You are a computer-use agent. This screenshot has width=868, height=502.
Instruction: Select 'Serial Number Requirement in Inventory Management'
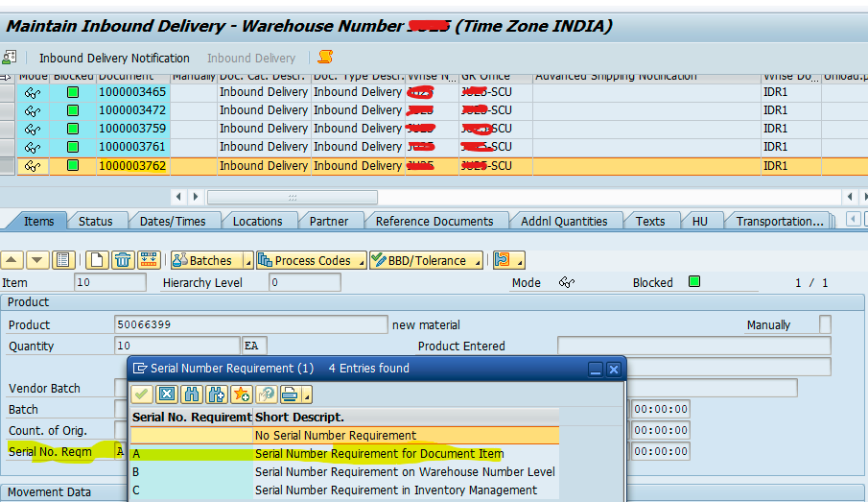pos(344,490)
